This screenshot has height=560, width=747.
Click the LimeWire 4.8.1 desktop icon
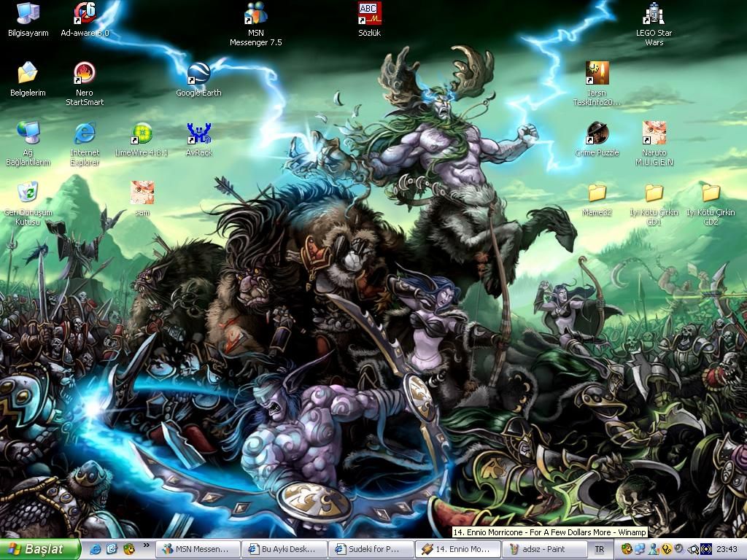click(142, 134)
